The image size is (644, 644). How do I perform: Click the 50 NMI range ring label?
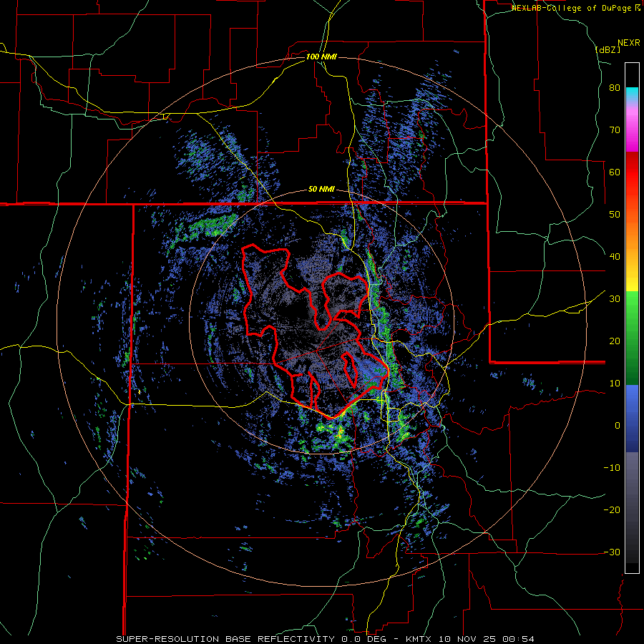pyautogui.click(x=321, y=190)
